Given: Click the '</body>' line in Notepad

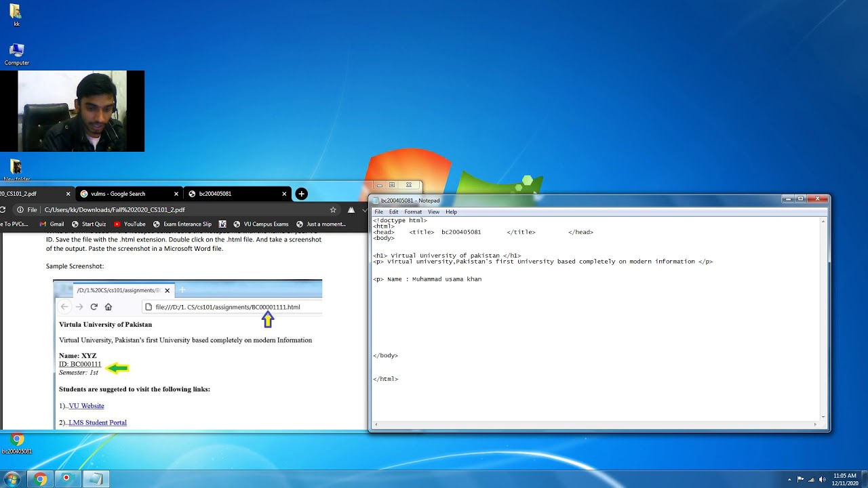Looking at the screenshot, I should coord(385,356).
